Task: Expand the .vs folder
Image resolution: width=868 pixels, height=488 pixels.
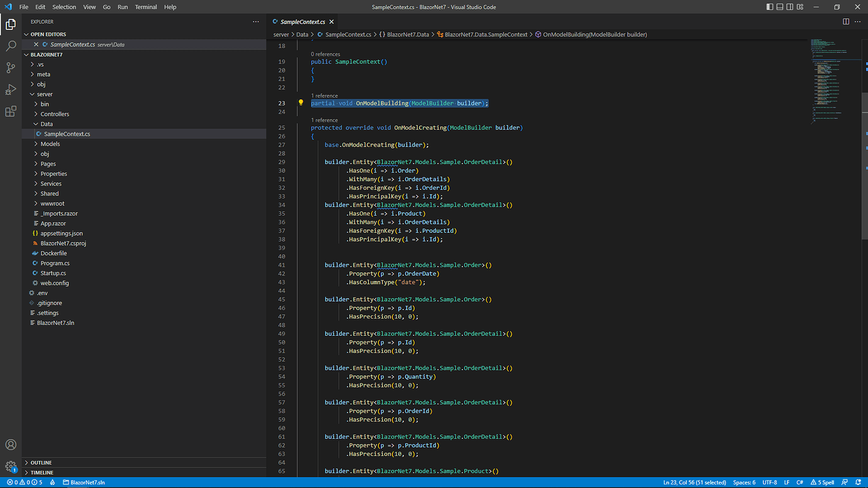Action: point(40,64)
